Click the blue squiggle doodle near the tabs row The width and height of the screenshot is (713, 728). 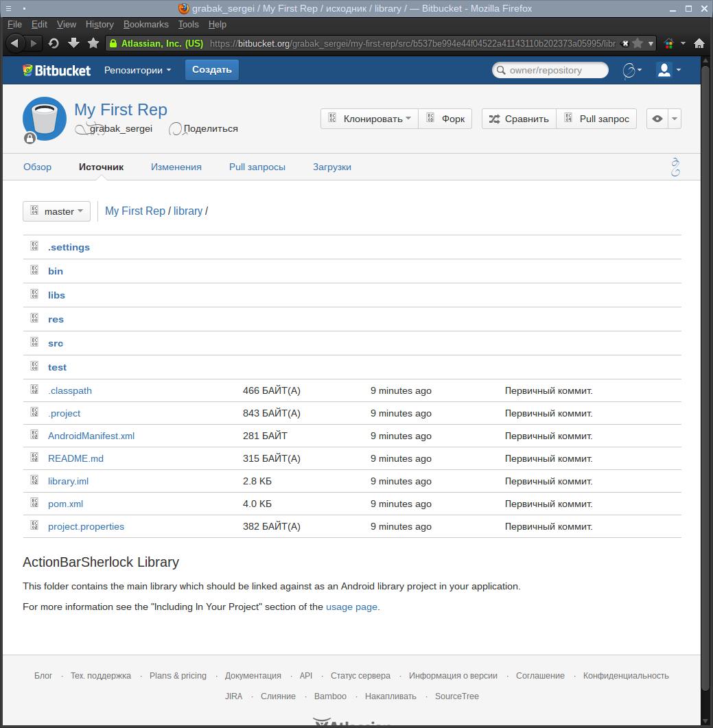point(675,166)
